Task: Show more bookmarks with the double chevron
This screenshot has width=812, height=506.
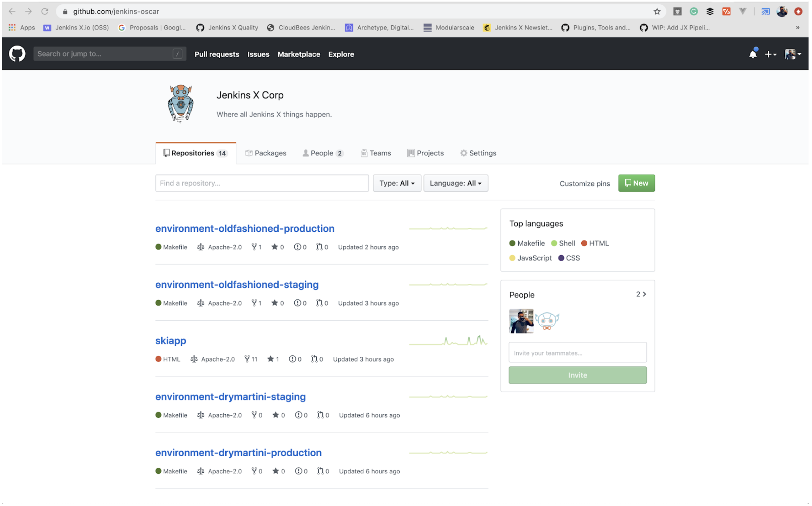Action: [x=797, y=28]
